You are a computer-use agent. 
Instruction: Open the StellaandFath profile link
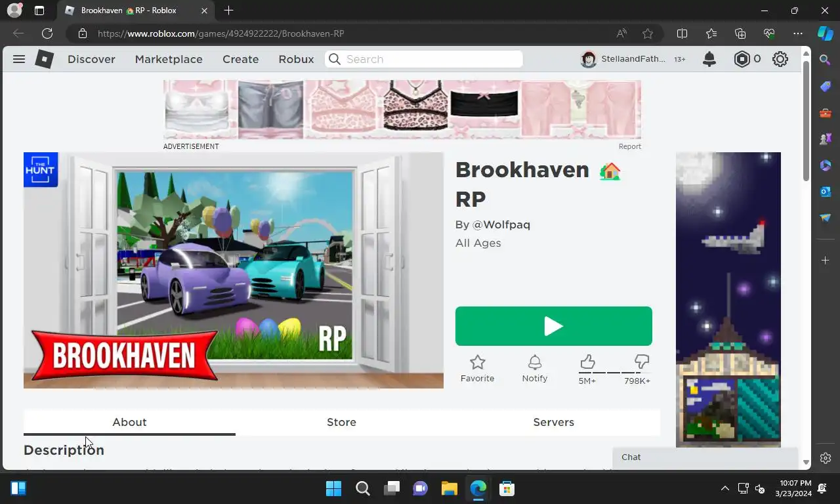[x=624, y=59]
